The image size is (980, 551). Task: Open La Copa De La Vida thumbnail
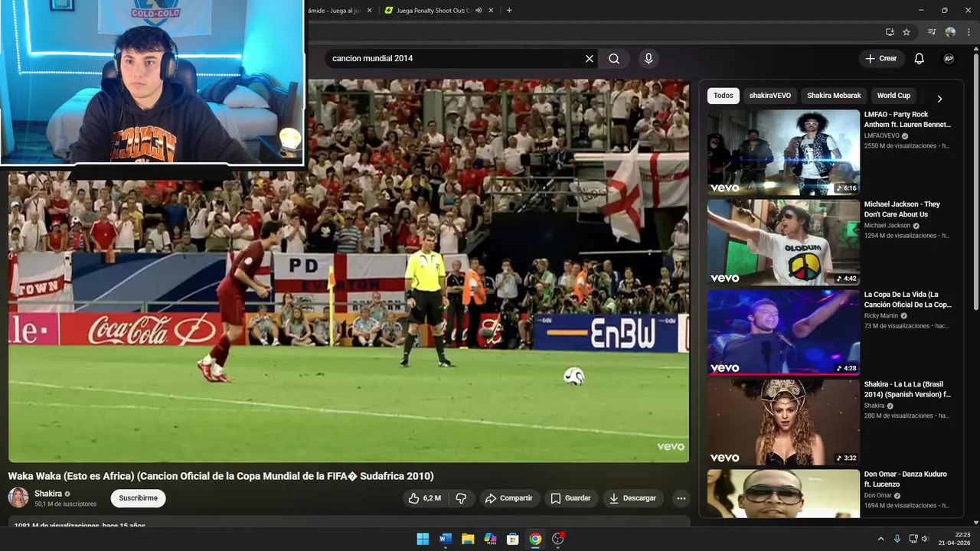[x=783, y=332]
